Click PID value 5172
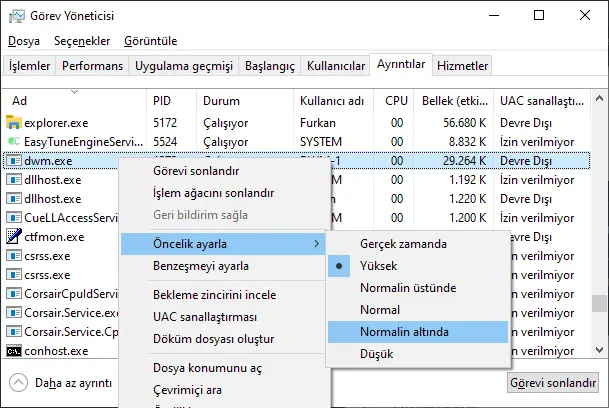Viewport: 609px width, 408px height. (165, 123)
